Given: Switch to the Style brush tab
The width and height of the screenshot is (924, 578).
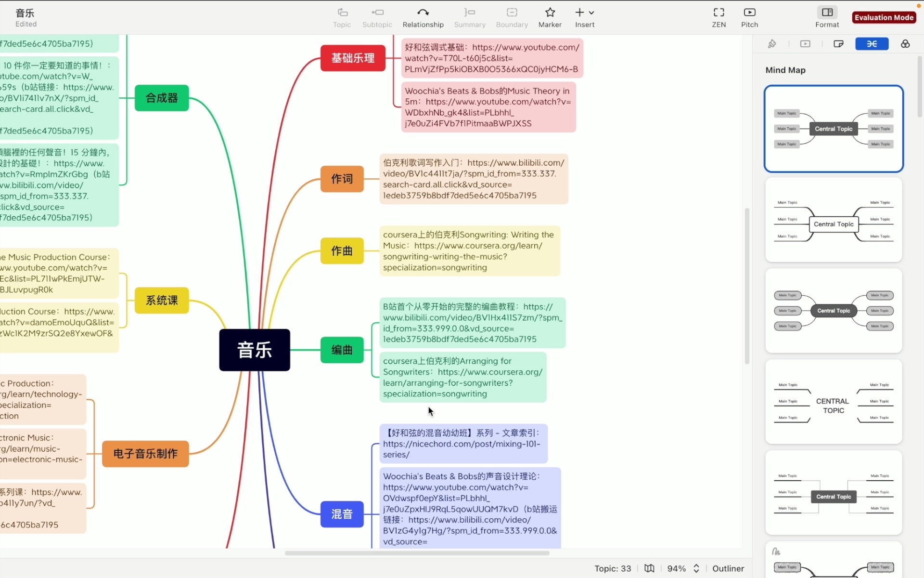Looking at the screenshot, I should [x=772, y=44].
